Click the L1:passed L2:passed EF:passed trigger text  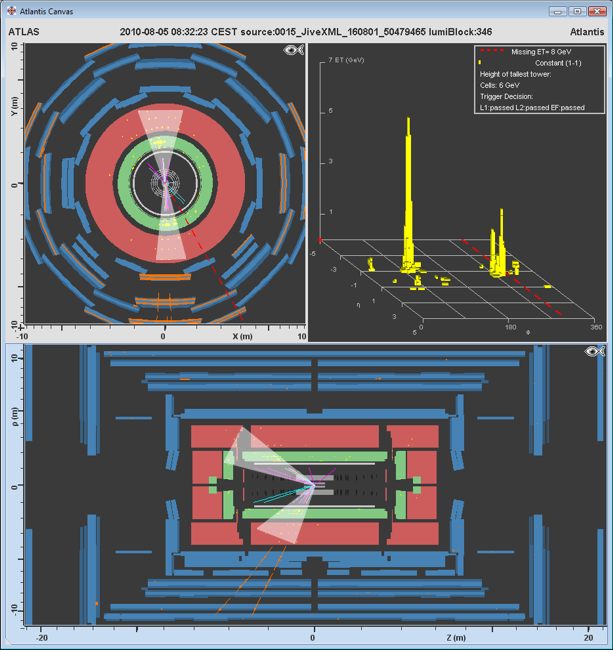point(532,107)
